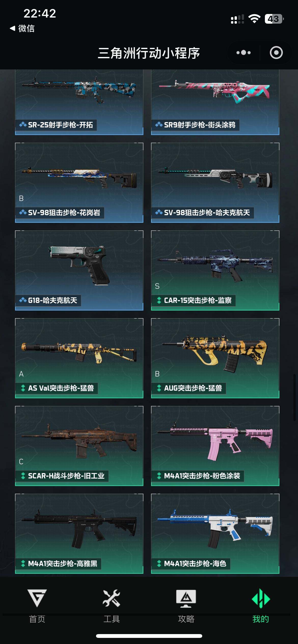Choose the G18-哈夫克航天 pistol skin
Viewport: 298px width, 644px height.
pos(79,270)
